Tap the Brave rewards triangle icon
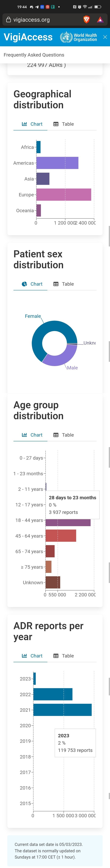The height and width of the screenshot is (868, 110). (100, 19)
